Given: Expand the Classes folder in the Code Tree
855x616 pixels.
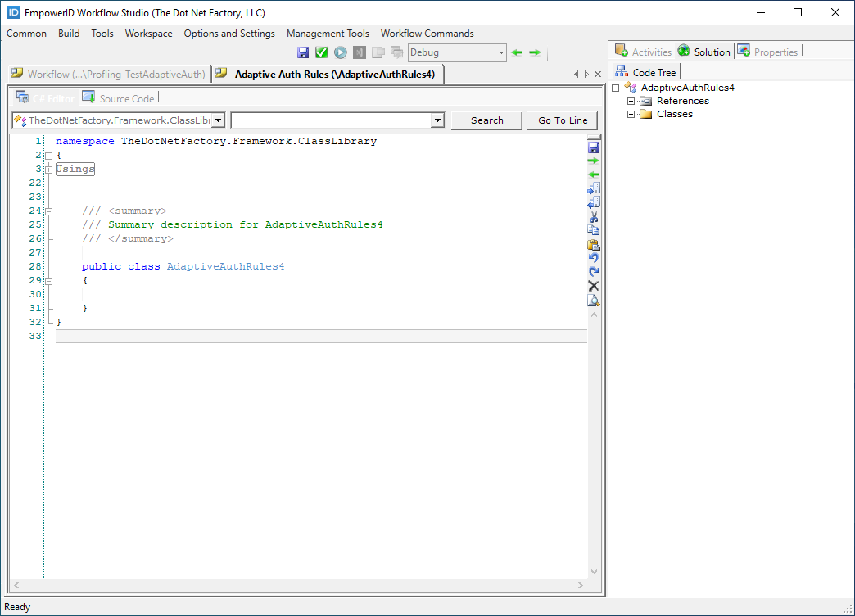Looking at the screenshot, I should point(630,114).
